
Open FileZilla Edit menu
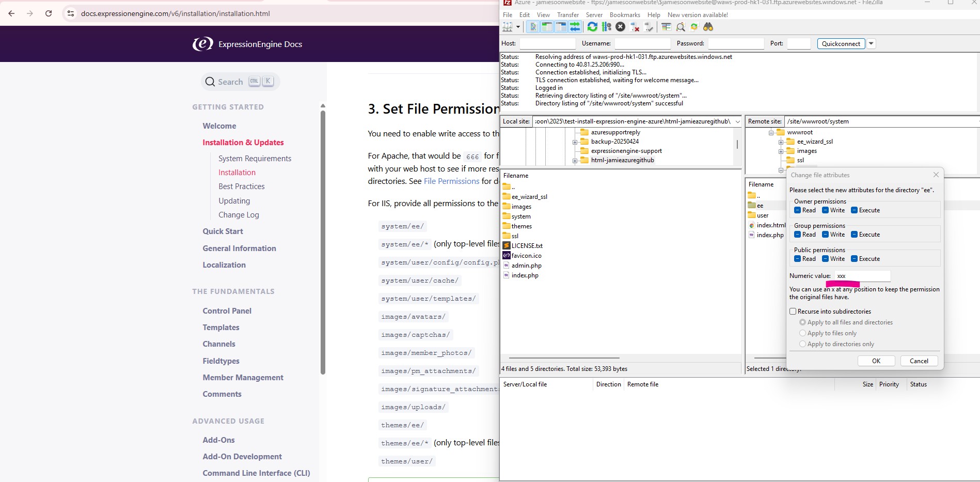[525, 15]
